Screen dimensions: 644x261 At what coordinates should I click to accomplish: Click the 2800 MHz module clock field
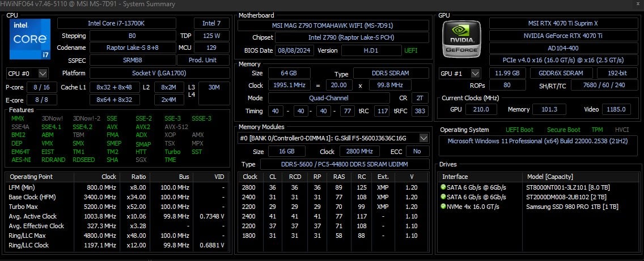360,151
